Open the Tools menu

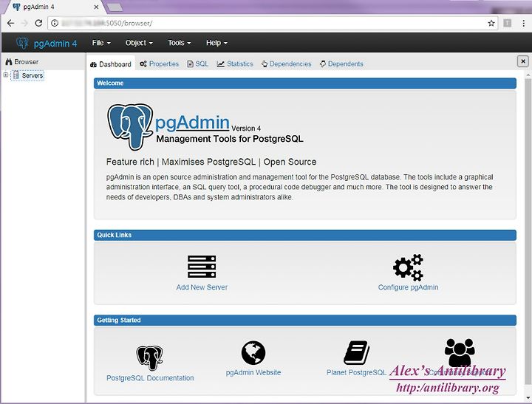[179, 43]
